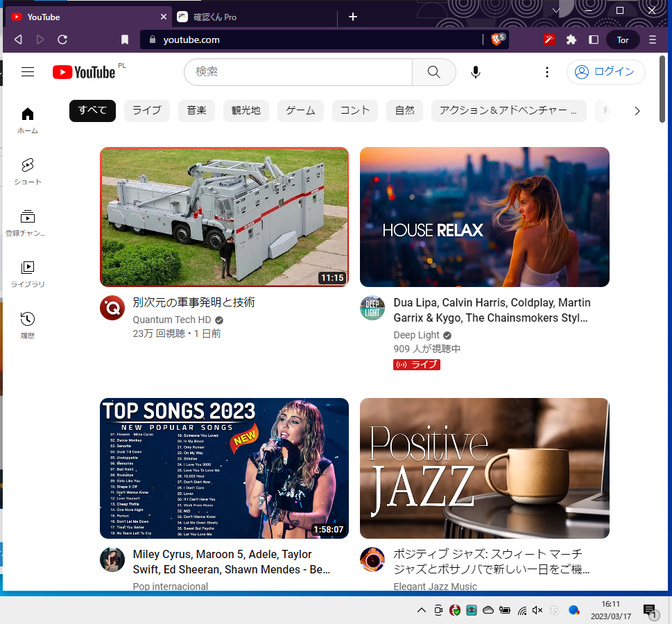Click the Deep Light channel name
Image resolution: width=672 pixels, height=624 pixels.
(417, 335)
